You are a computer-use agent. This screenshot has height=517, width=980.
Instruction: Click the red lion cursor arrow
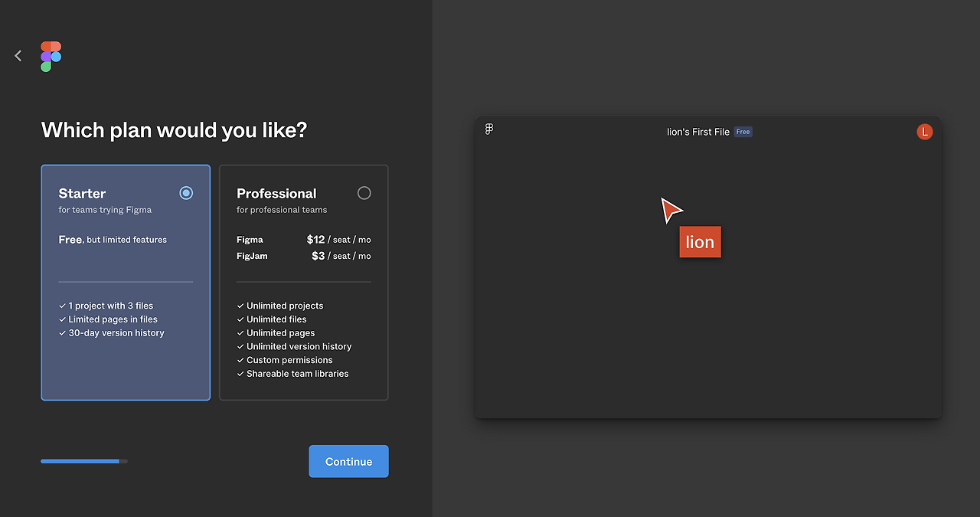[x=671, y=210]
